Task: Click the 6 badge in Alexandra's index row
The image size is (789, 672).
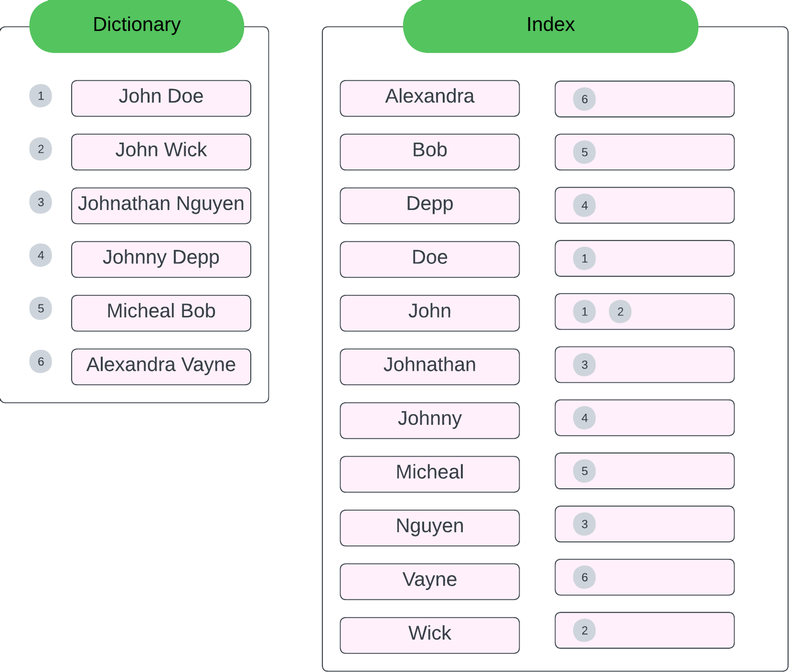Action: click(x=584, y=99)
